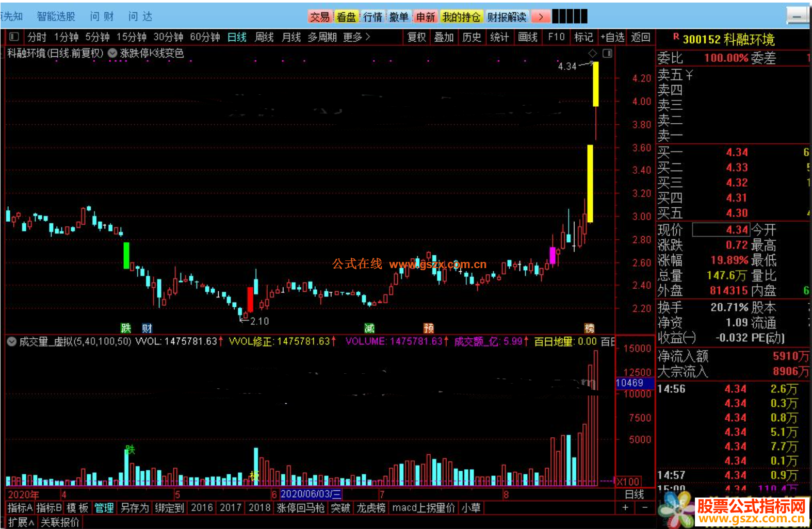The width and height of the screenshot is (812, 529).
Task: Select the 指标B tab
Action: coord(49,508)
